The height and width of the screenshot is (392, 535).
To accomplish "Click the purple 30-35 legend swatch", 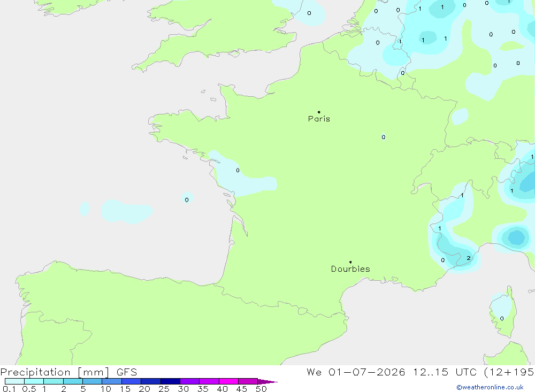I will coord(190,381).
